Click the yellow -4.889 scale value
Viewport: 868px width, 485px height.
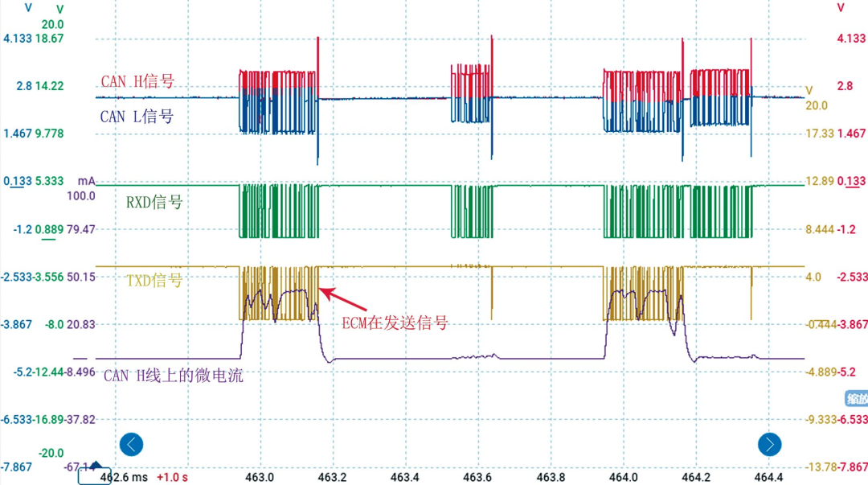821,372
